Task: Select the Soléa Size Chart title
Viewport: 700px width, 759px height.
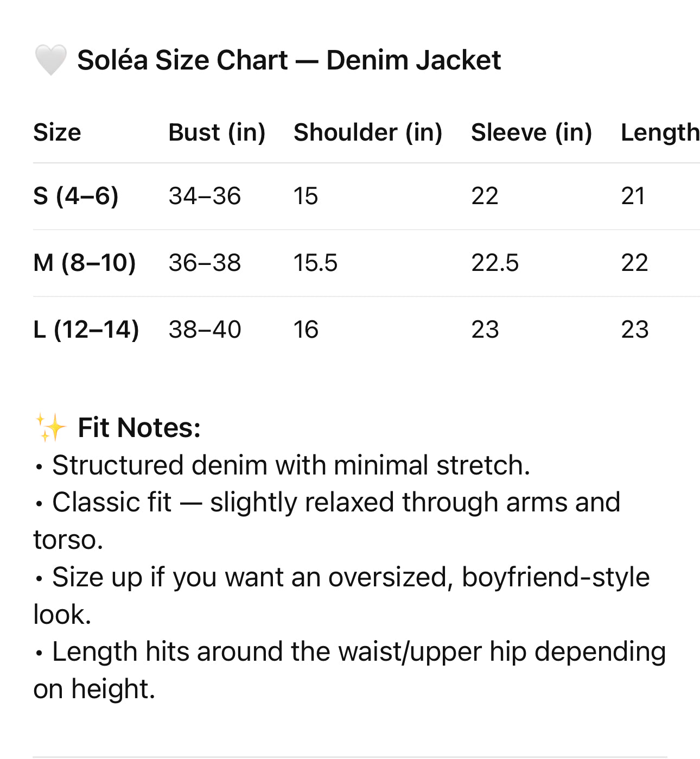Action: [289, 60]
